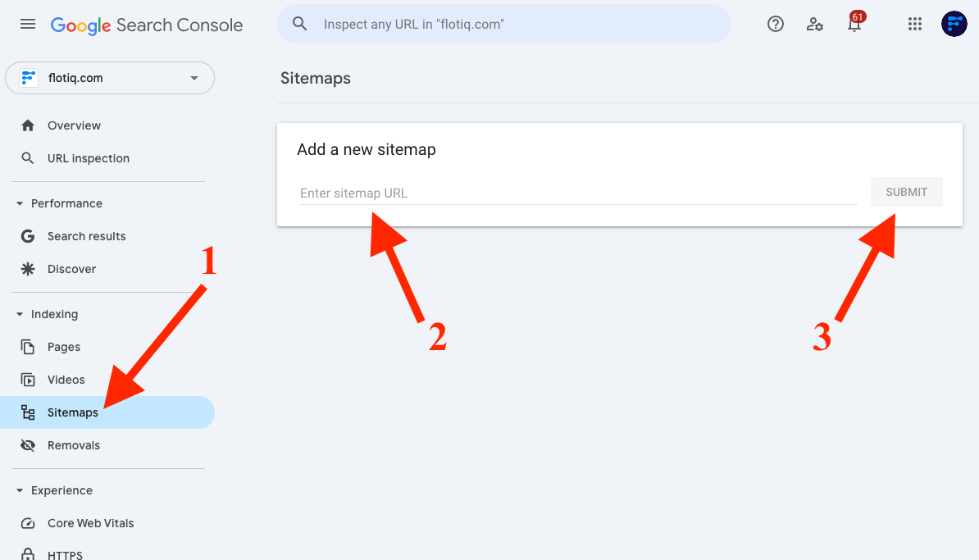Click the Sitemaps page heading
The width and height of the screenshot is (979, 560).
click(316, 78)
